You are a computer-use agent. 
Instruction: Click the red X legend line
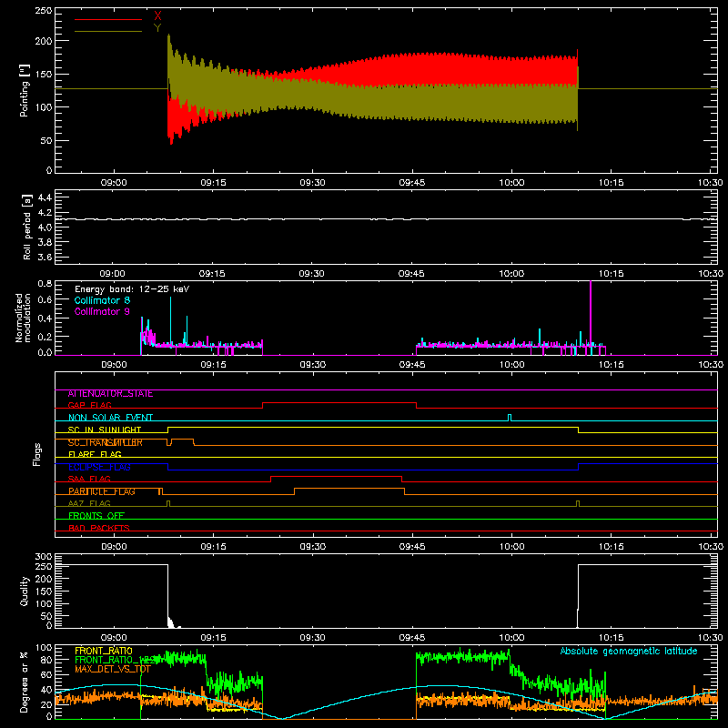pos(108,19)
